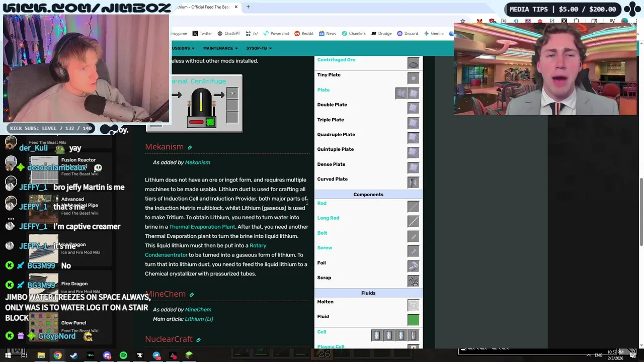
Task: Open the Lithium (Li) main article link
Action: coord(199,319)
